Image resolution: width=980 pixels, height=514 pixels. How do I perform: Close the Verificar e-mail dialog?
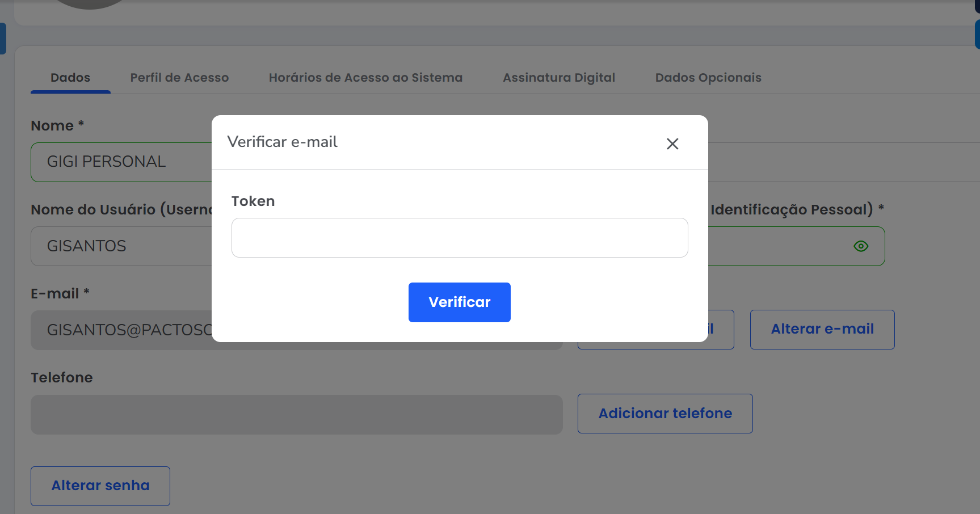point(672,144)
